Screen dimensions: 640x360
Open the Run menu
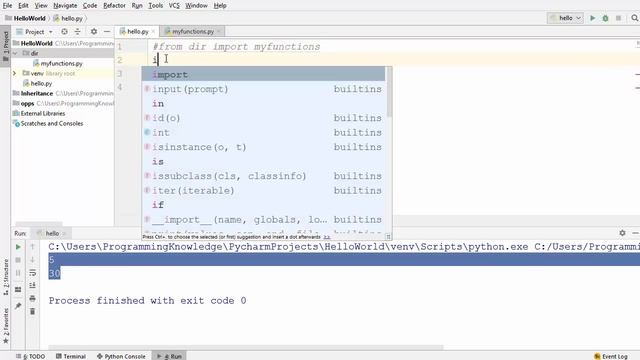[x=137, y=5]
